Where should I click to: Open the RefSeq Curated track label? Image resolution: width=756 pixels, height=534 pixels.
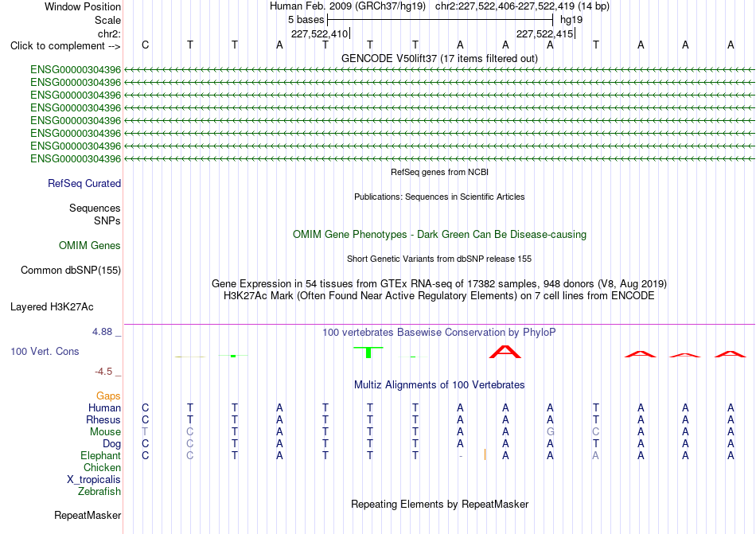click(x=84, y=184)
